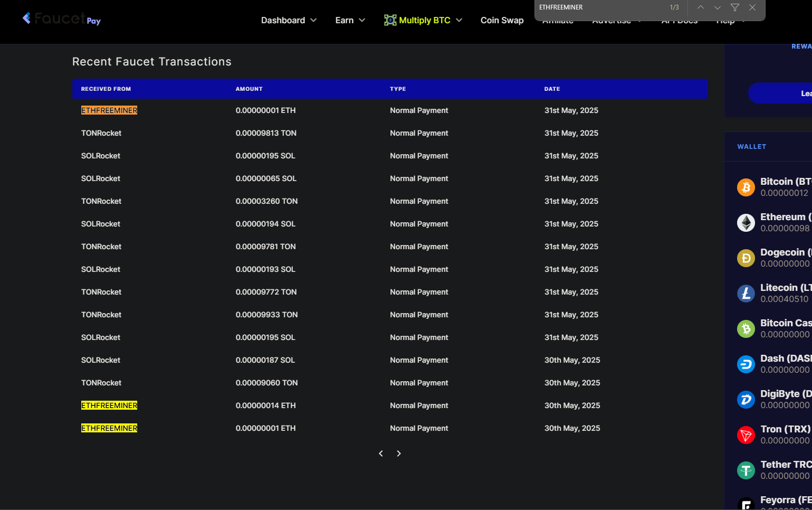Screen dimensions: 812x510
Task: Click the Bitcoin wallet icon
Action: pyautogui.click(x=746, y=187)
